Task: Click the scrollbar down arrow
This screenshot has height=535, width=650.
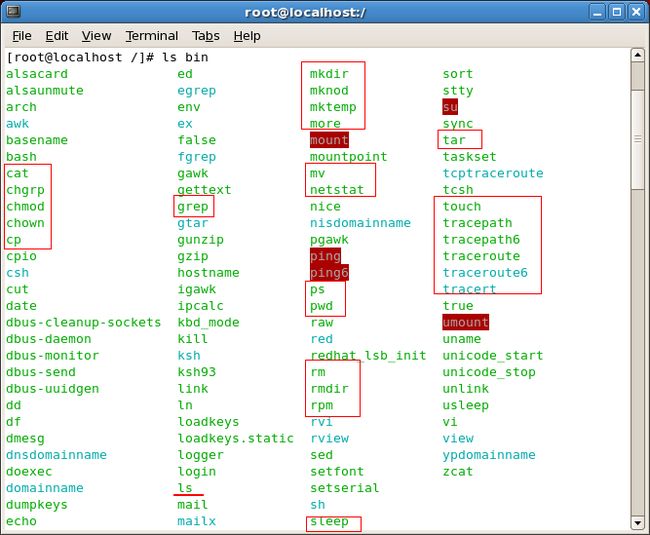Action: point(637,523)
